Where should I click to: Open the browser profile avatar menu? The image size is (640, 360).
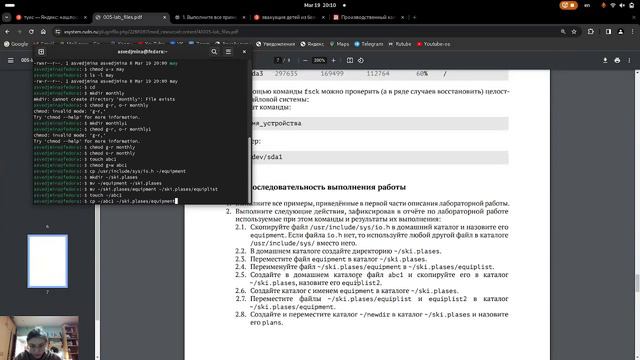[x=621, y=31]
